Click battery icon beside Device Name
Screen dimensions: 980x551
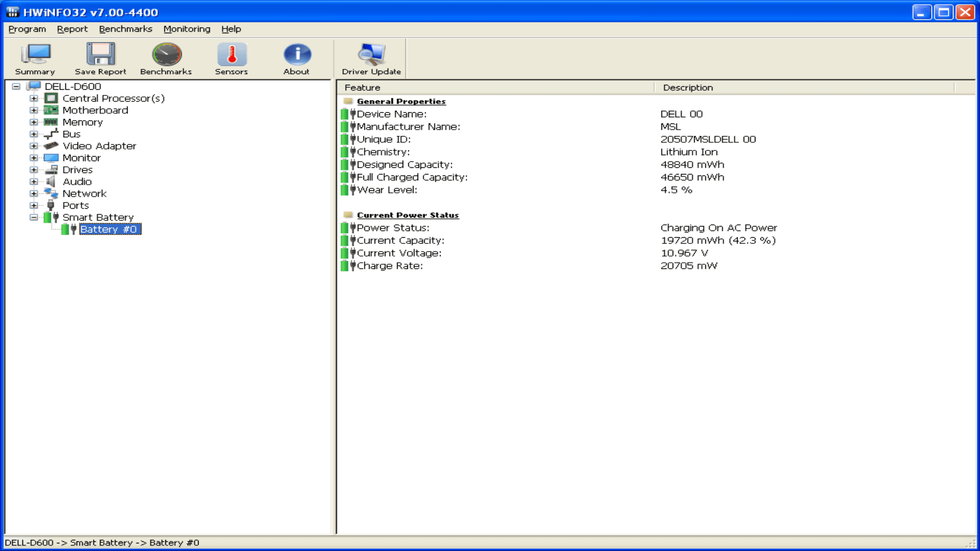point(348,114)
